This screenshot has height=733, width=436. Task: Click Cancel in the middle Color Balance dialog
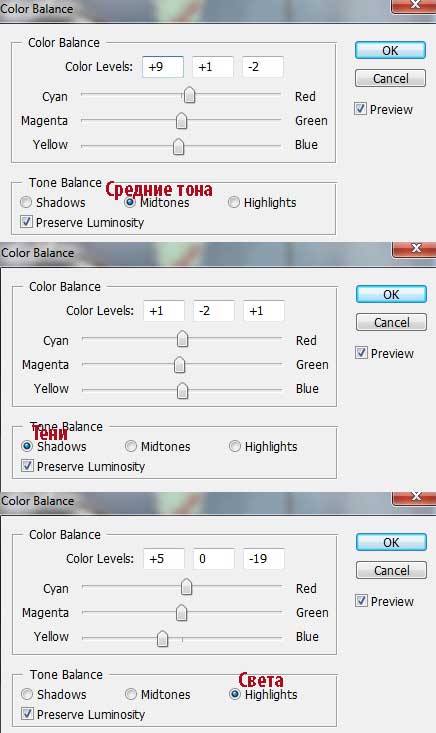coord(391,322)
